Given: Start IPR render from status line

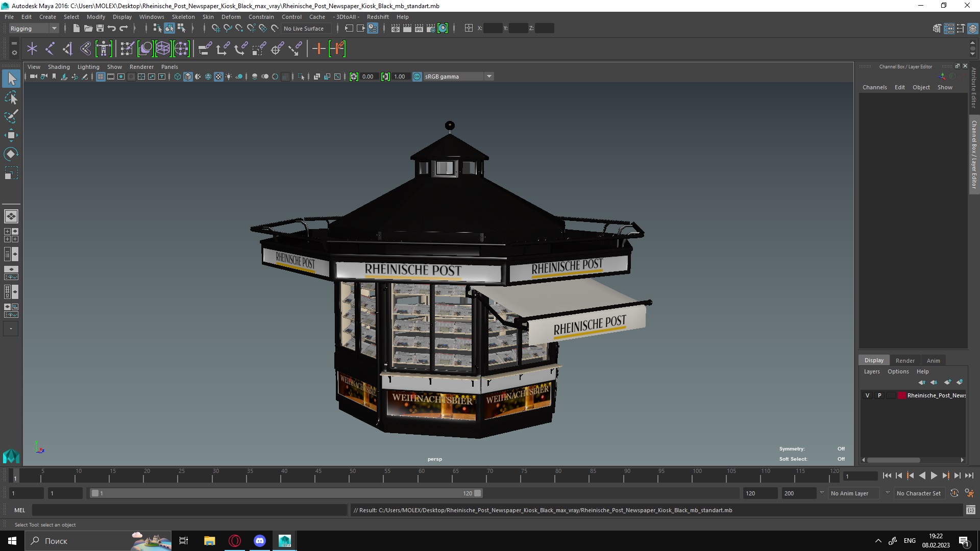Looking at the screenshot, I should click(x=419, y=29).
